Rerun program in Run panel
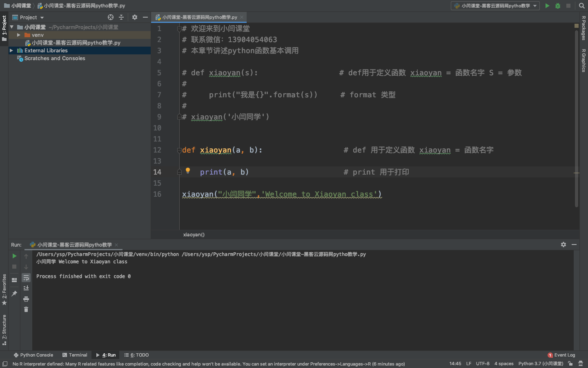This screenshot has width=588, height=368. [x=14, y=256]
